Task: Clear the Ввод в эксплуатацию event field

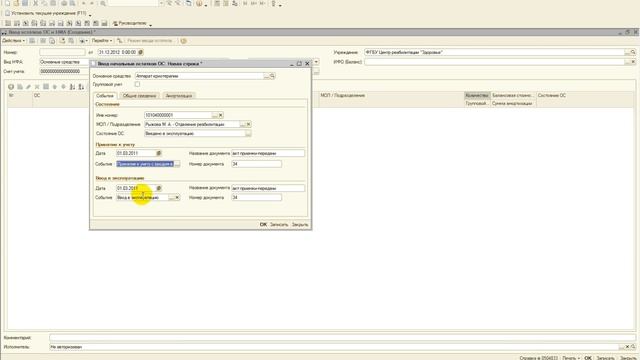Action: (x=177, y=198)
